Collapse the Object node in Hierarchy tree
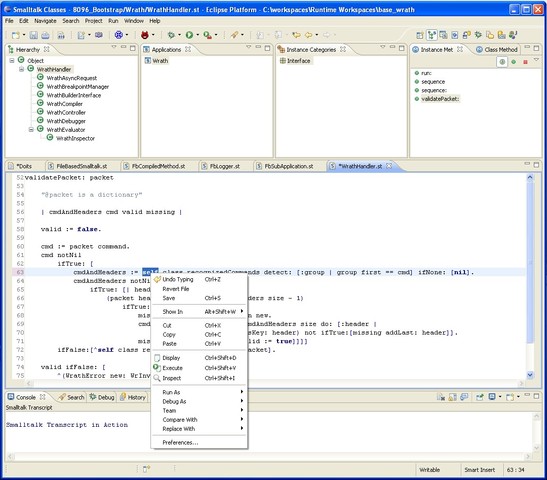Screen dimensions: 547x480 (x=12, y=61)
